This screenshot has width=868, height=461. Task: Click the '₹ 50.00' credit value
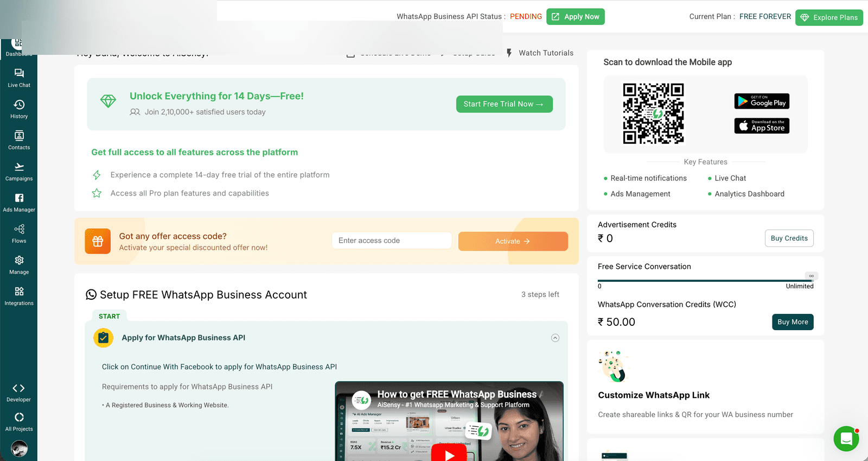click(x=616, y=322)
